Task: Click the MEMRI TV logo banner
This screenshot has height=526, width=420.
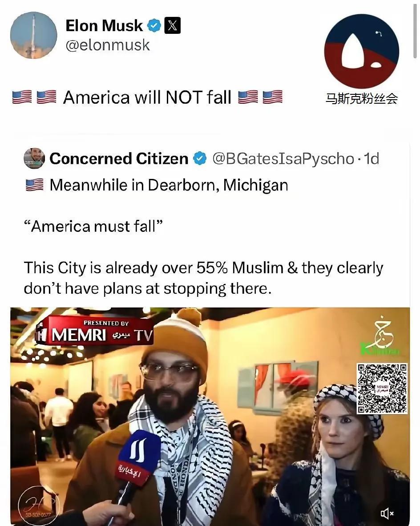Action: (x=95, y=332)
